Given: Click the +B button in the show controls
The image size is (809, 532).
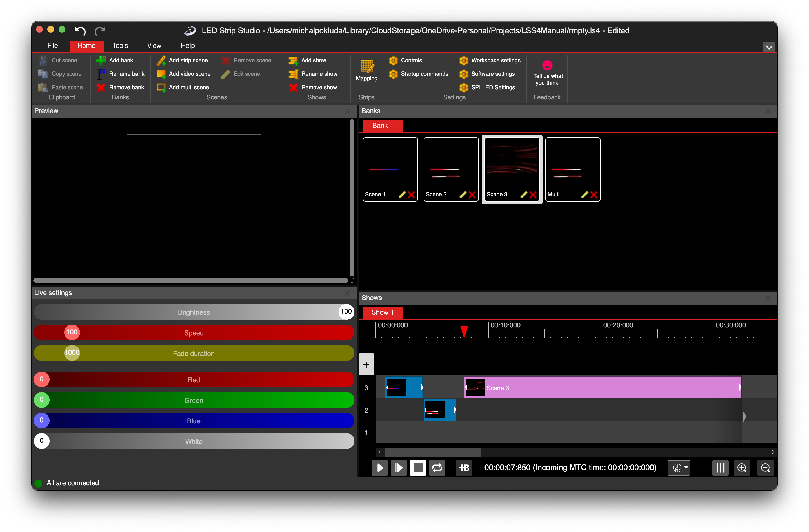Looking at the screenshot, I should click(x=464, y=468).
